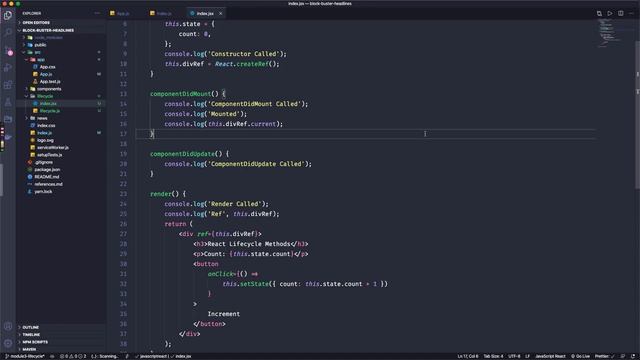
Task: Change Tab Size: 4 setting
Action: [493, 356]
